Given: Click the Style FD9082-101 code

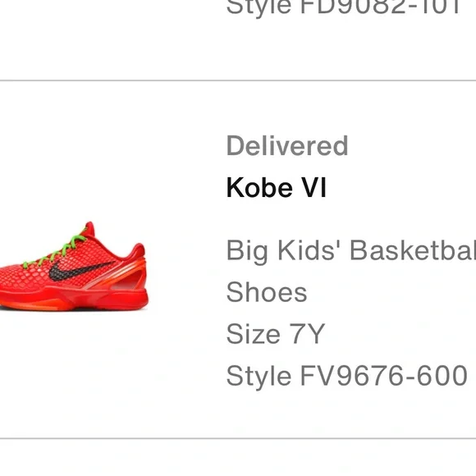Looking at the screenshot, I should [x=343, y=7].
